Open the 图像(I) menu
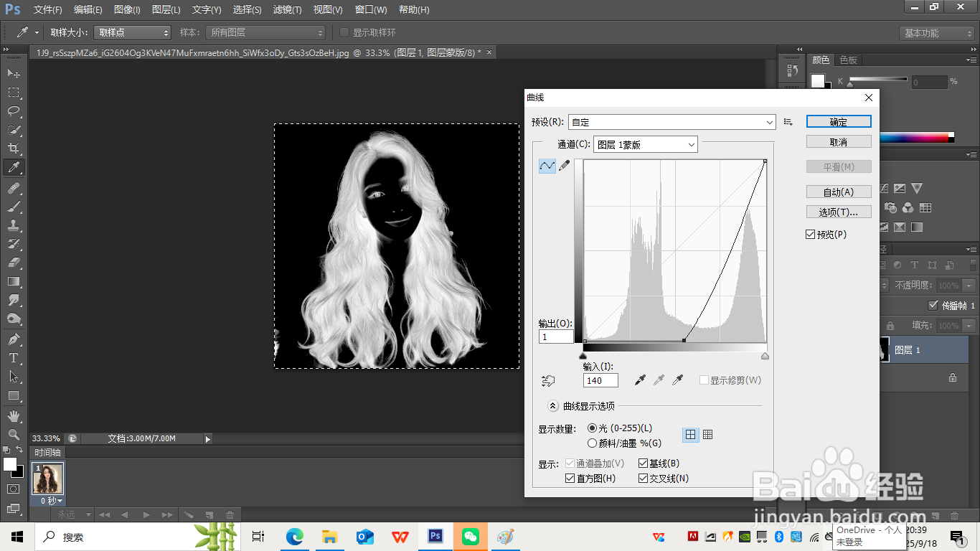The width and height of the screenshot is (980, 551). click(127, 10)
